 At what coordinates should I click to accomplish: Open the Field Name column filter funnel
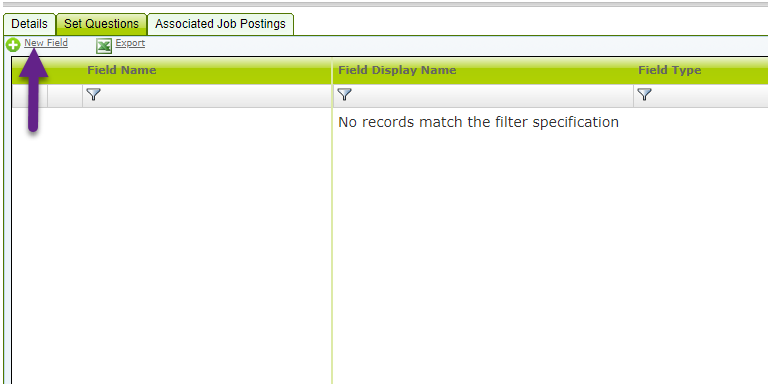pyautogui.click(x=93, y=95)
